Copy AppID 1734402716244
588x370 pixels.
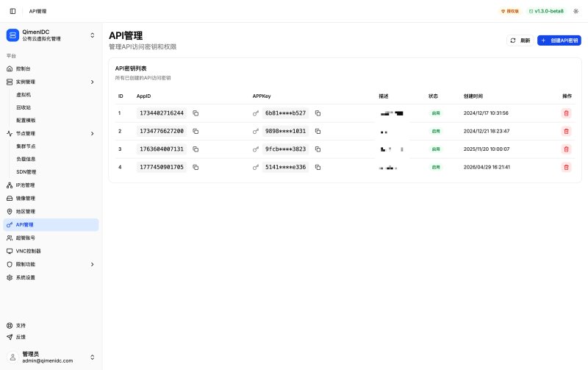(196, 113)
